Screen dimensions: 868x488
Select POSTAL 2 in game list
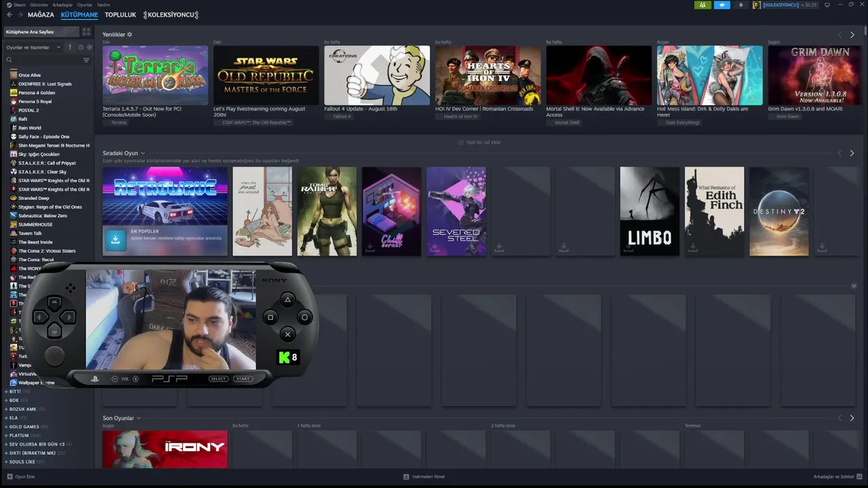point(28,110)
